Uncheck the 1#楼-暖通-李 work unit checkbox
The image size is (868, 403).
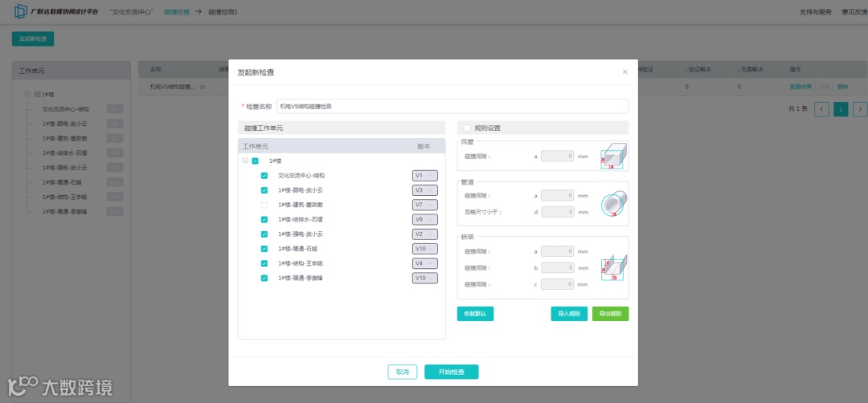click(264, 278)
